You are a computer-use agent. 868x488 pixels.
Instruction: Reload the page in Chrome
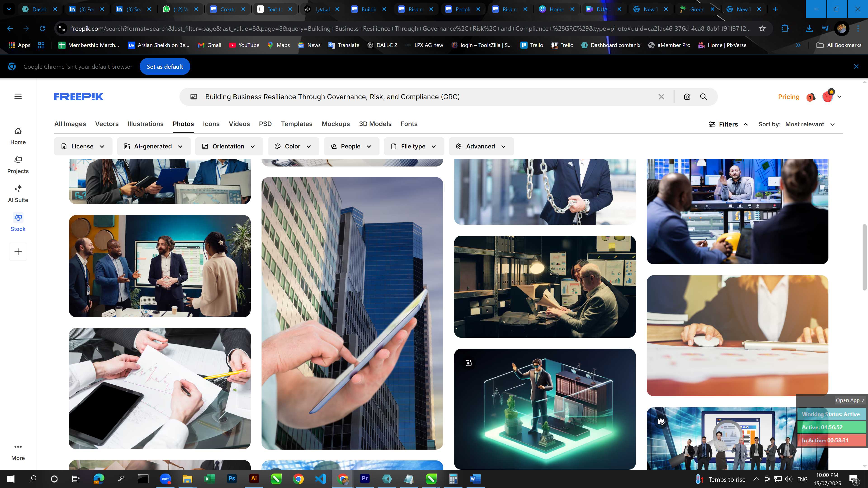42,29
